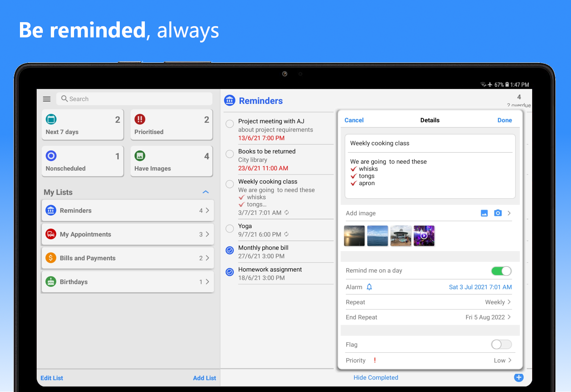Select the My Appointments list

pos(127,234)
